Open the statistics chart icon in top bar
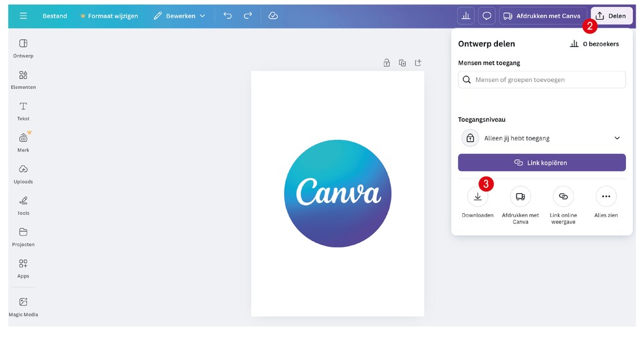The width and height of the screenshot is (644, 339). click(466, 16)
